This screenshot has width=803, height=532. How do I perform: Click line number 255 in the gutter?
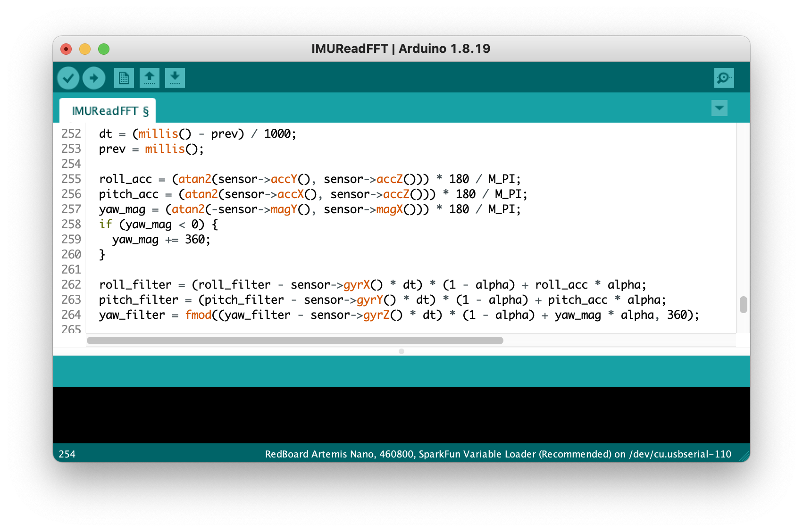click(71, 179)
